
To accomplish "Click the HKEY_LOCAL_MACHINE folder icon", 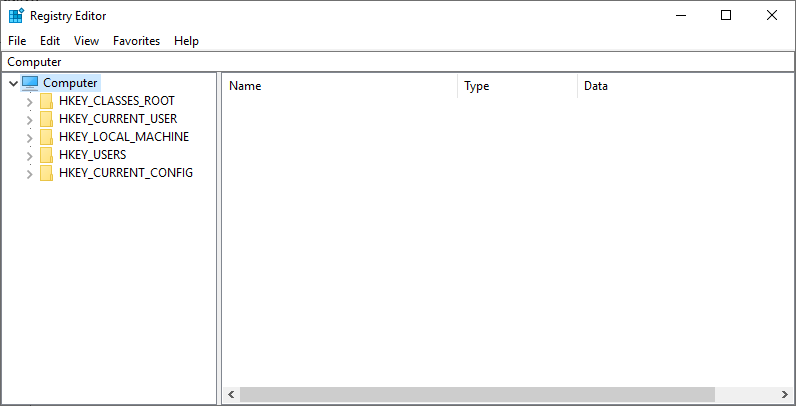I will pyautogui.click(x=47, y=137).
